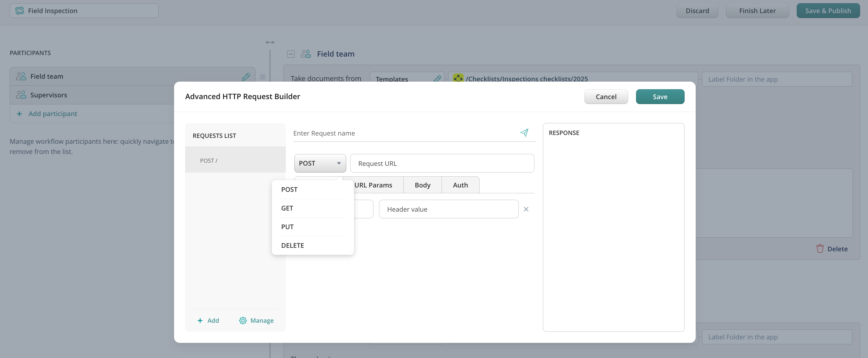Image resolution: width=868 pixels, height=358 pixels.
Task: Cancel the HTTP request builder dialog
Action: click(605, 97)
